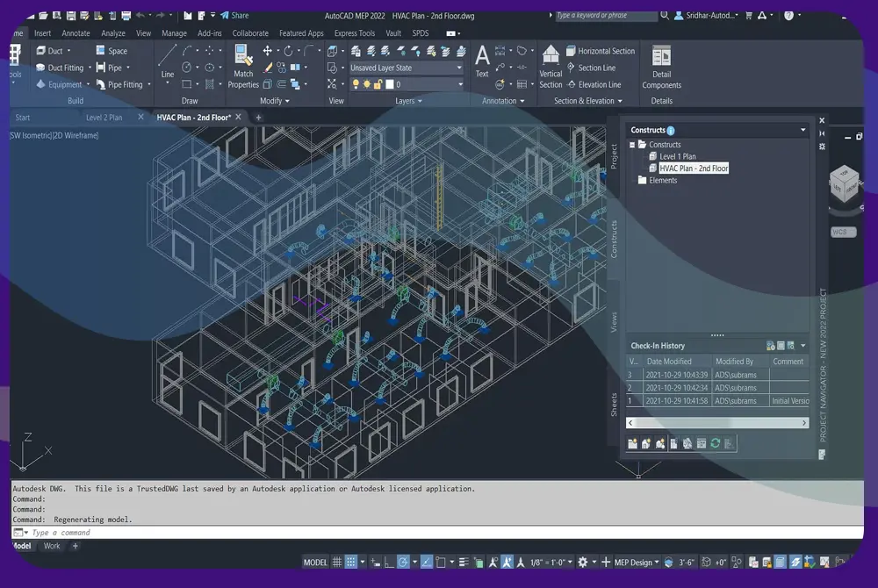Add a new drawing tab with plus
878x588 pixels.
258,118
